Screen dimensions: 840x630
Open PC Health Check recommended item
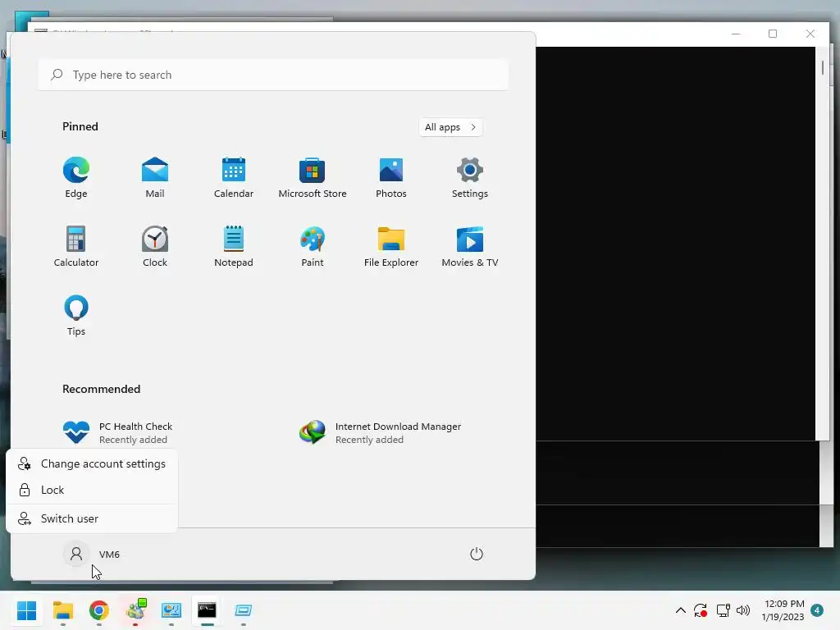pyautogui.click(x=117, y=432)
